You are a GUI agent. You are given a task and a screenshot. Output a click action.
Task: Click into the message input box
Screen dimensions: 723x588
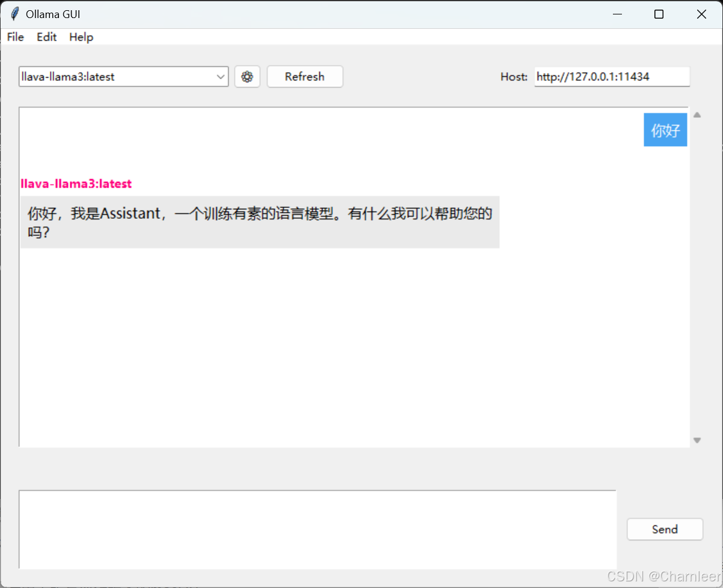click(x=318, y=529)
